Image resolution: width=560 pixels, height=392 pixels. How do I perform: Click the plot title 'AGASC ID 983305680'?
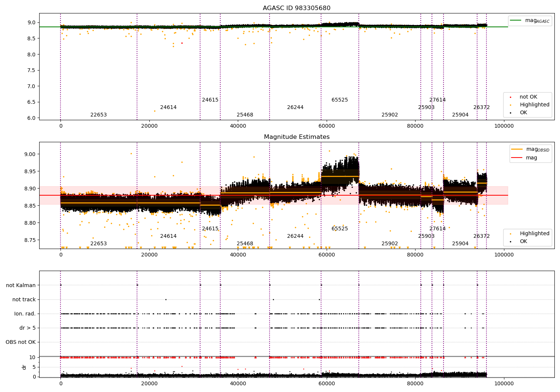coord(296,8)
